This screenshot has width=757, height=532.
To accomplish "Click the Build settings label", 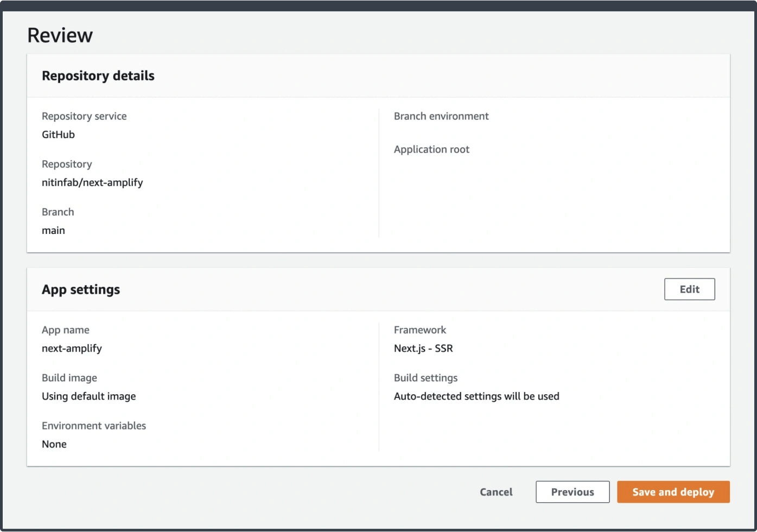I will coord(425,378).
